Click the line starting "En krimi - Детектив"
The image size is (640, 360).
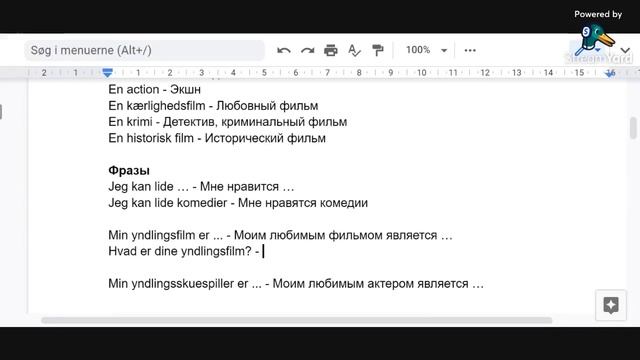(227, 122)
